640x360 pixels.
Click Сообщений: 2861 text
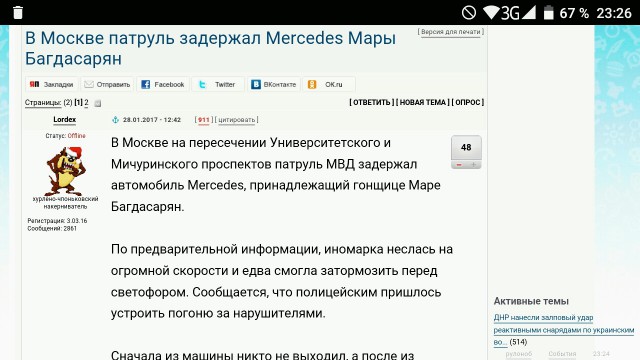coord(52,228)
